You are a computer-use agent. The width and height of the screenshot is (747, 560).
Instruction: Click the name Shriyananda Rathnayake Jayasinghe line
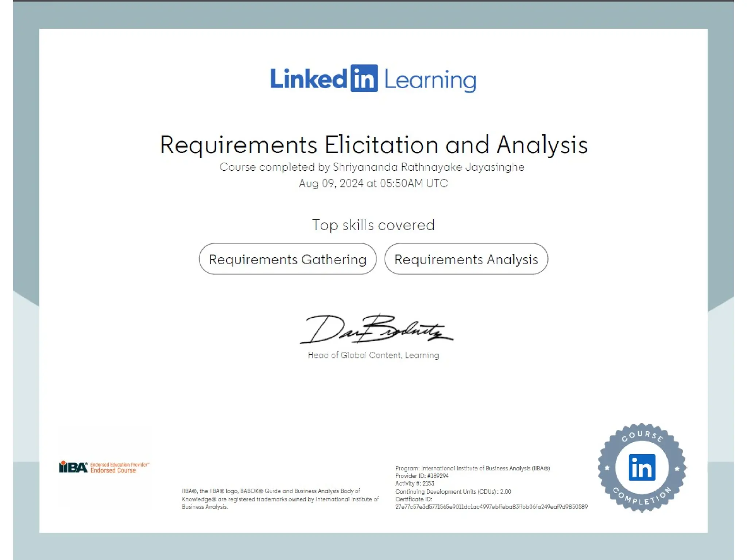click(372, 167)
